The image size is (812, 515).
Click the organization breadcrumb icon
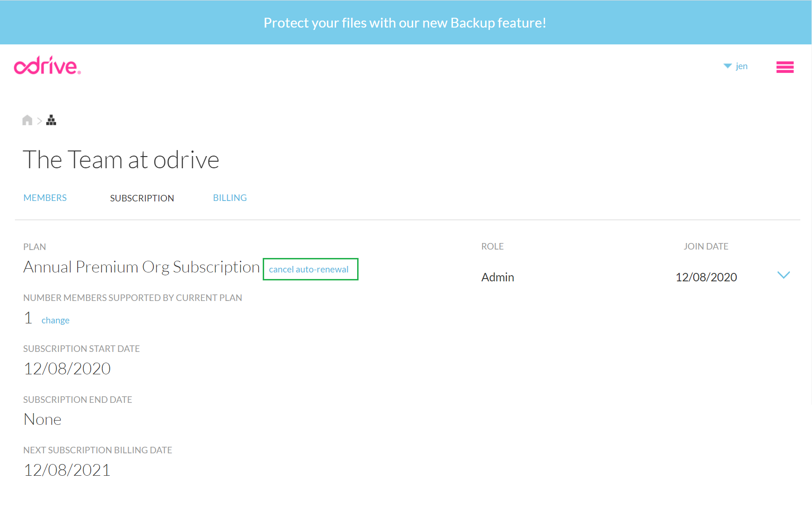51,121
